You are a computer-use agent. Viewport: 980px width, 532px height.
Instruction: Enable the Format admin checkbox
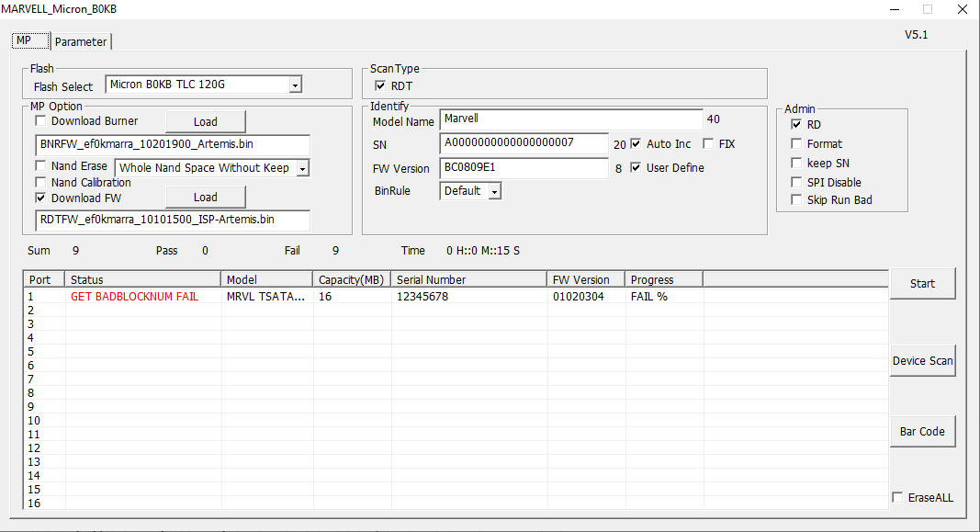pyautogui.click(x=796, y=143)
